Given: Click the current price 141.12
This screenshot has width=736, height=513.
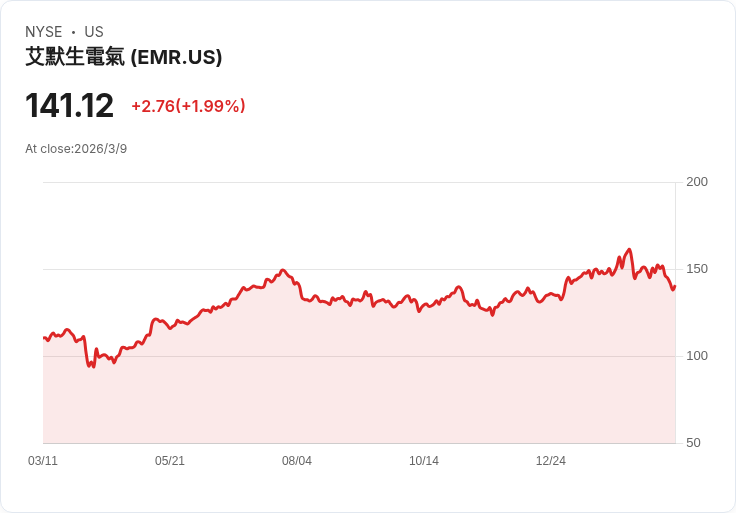Looking at the screenshot, I should [69, 106].
